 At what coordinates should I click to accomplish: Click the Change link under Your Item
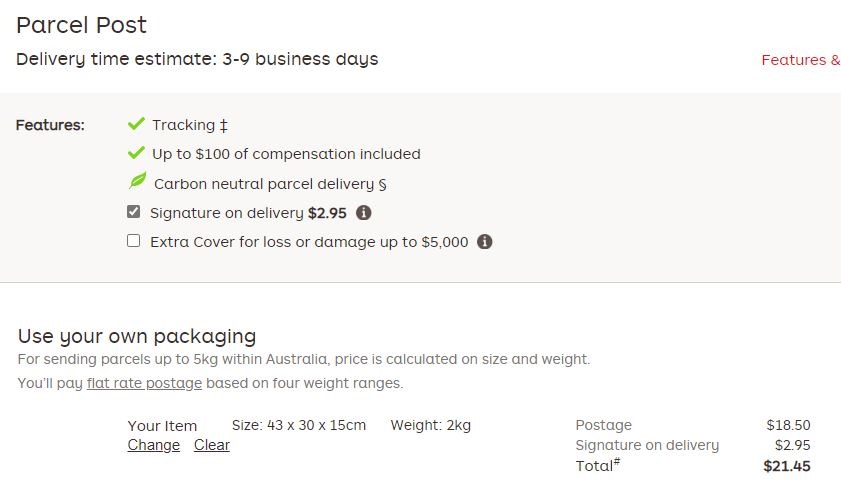[153, 445]
